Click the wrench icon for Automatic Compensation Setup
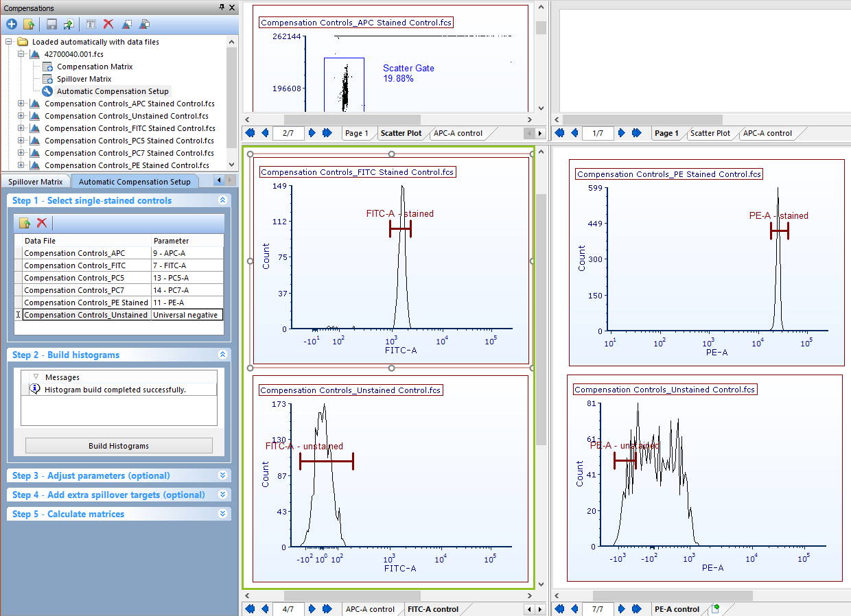This screenshot has width=851, height=616. pos(47,91)
